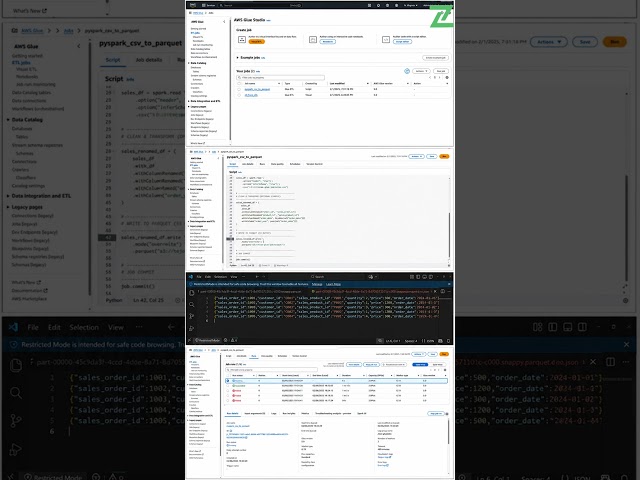Open the CloudShell icon in the AWS header
This screenshot has height=480, width=640.
coord(369,5)
